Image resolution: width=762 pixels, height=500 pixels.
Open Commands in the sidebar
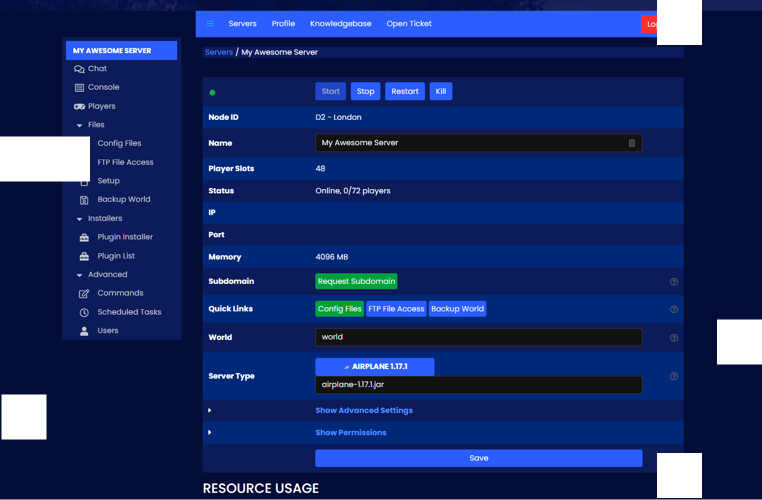(x=120, y=293)
